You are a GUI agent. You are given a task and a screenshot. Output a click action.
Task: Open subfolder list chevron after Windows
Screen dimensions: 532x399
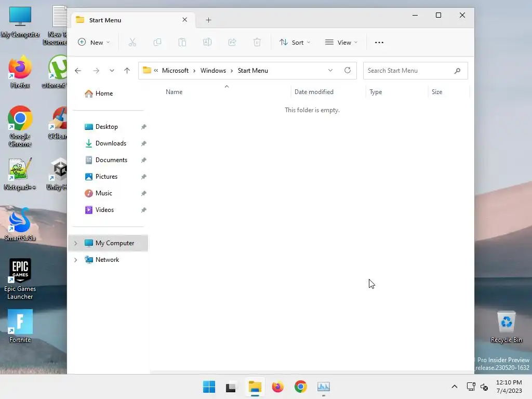click(232, 71)
